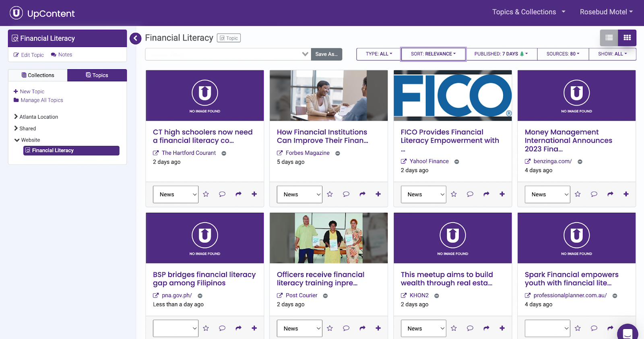Expand the saved filter selector dropdown

point(305,54)
